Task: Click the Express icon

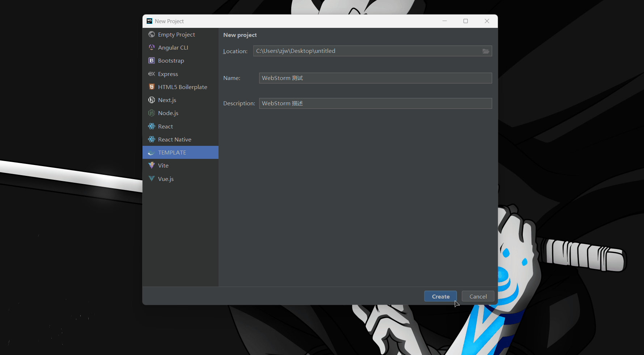Action: tap(152, 74)
